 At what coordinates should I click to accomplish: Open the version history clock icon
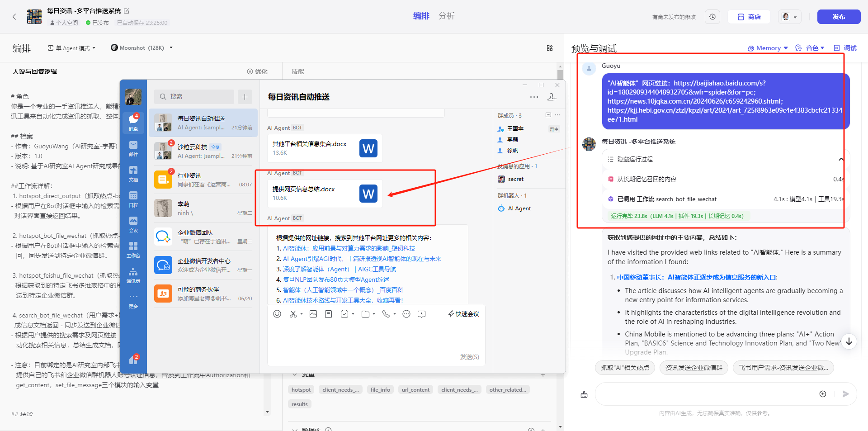pyautogui.click(x=712, y=17)
